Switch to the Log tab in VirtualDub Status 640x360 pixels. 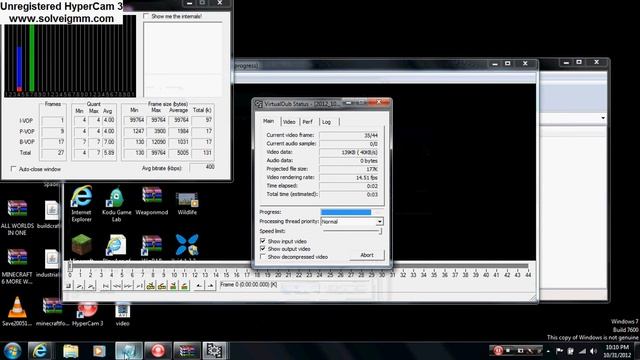coord(327,122)
